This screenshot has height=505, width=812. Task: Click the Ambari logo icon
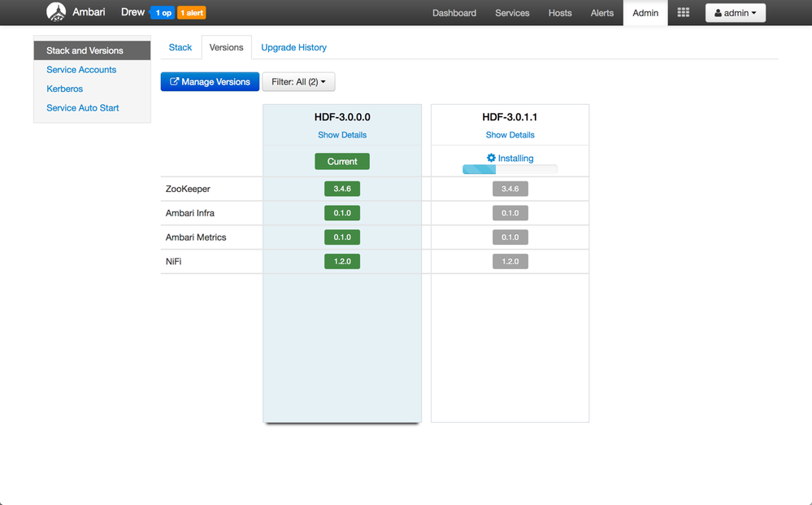coord(56,12)
